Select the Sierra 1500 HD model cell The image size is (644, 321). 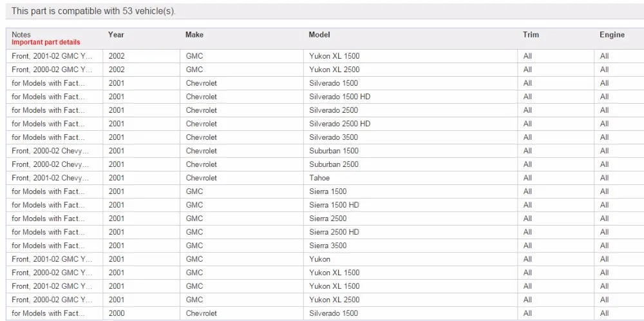(334, 205)
